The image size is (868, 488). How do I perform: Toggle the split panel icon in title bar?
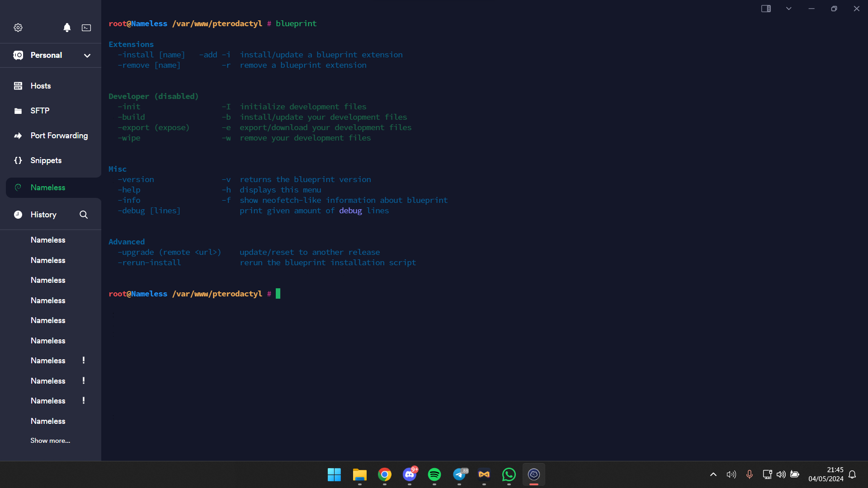(x=766, y=9)
